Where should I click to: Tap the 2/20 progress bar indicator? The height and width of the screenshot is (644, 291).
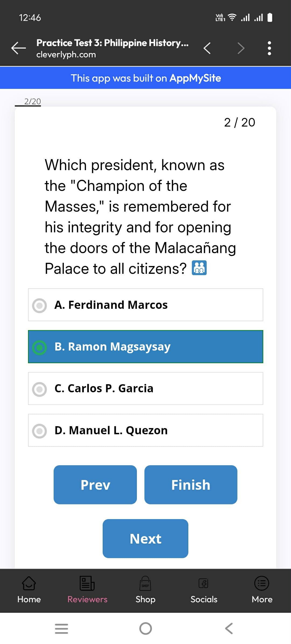(x=28, y=103)
